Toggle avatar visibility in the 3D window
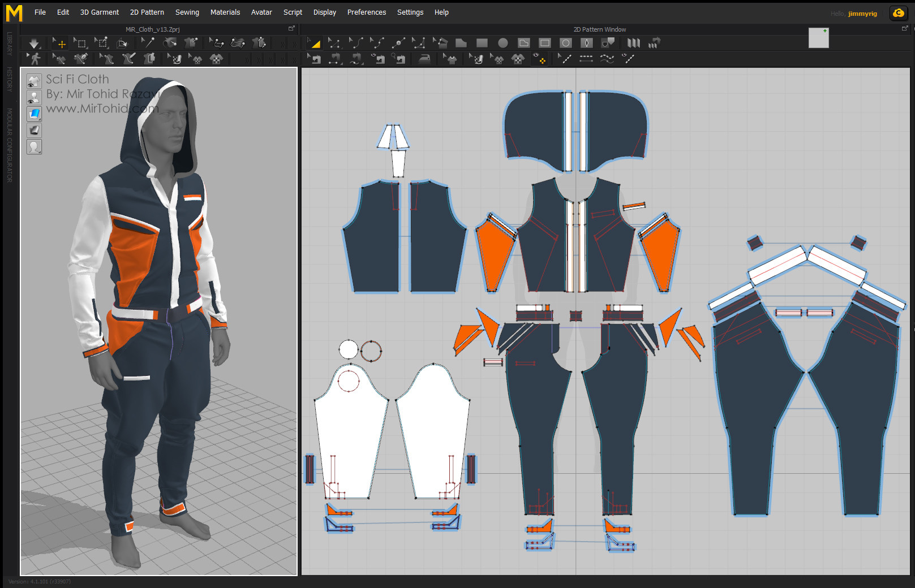The width and height of the screenshot is (915, 588). (x=34, y=97)
